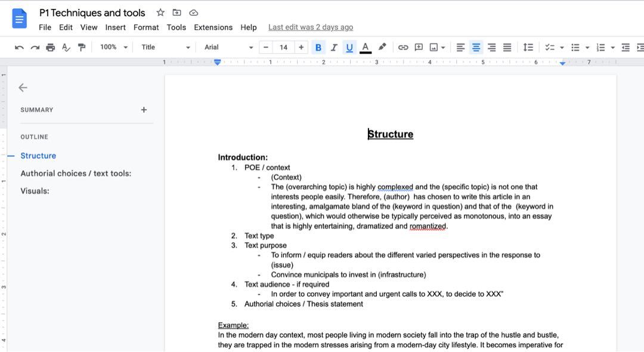Viewport: 644px width, 352px height.
Task: Insert a link
Action: click(403, 47)
